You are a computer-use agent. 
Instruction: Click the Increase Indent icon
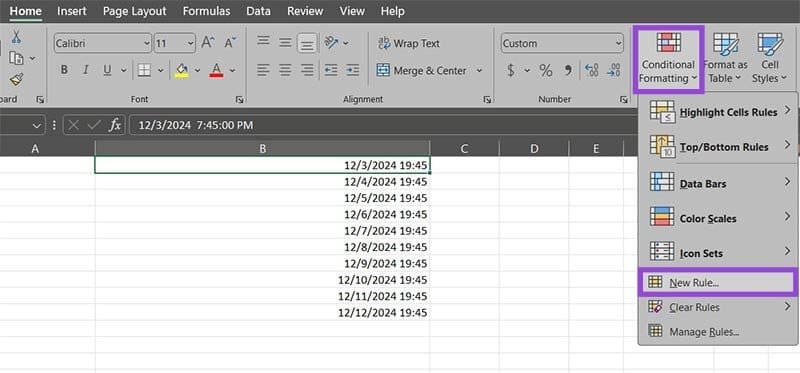point(353,70)
